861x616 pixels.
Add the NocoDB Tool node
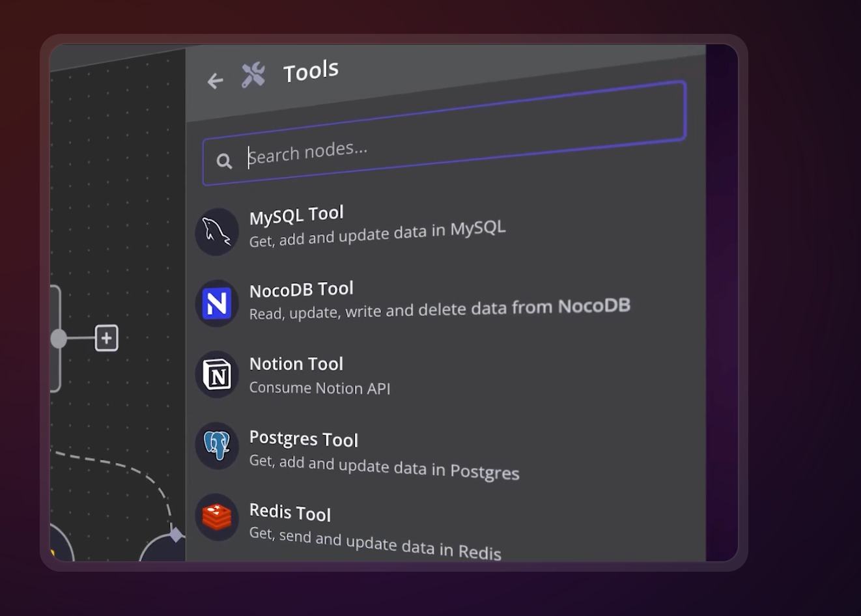click(x=302, y=289)
